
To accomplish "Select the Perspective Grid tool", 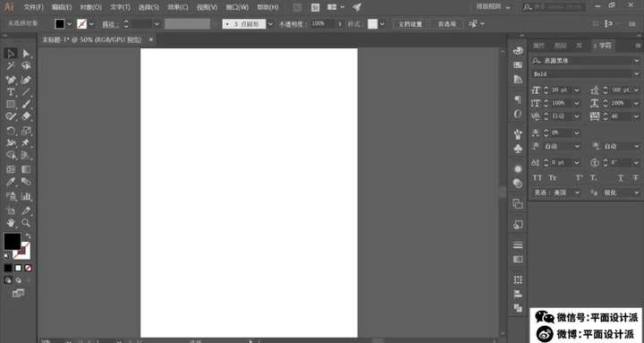I will pyautogui.click(x=26, y=155).
